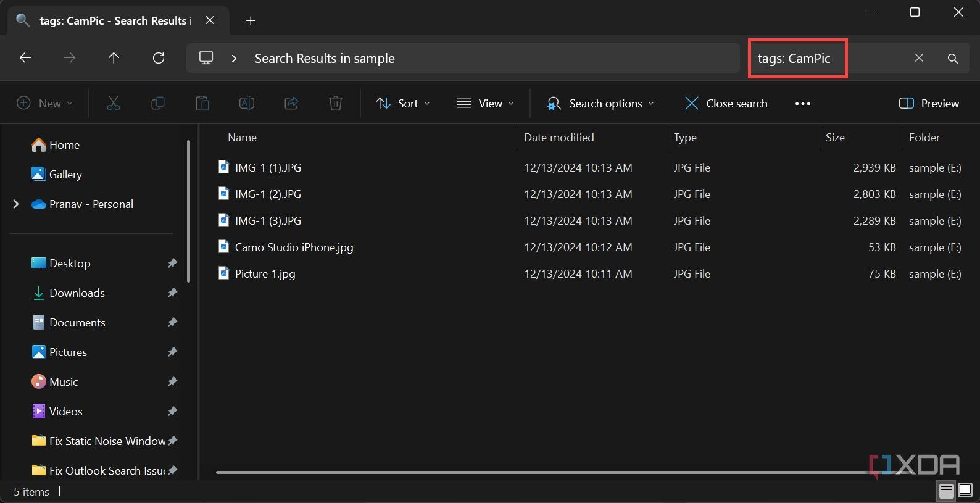Close the tags: CamPic tab

(x=210, y=20)
